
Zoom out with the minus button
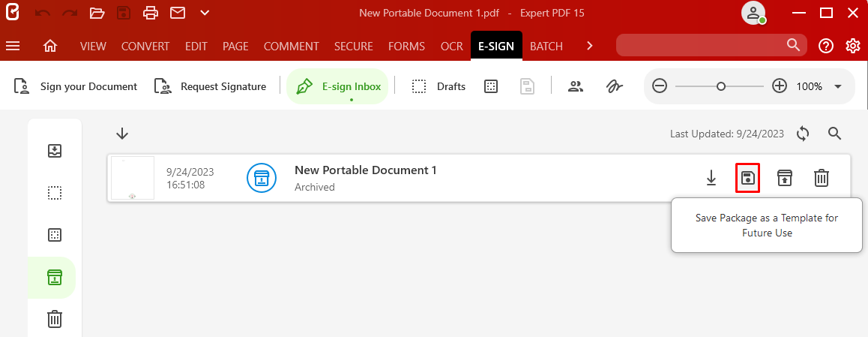click(x=660, y=86)
